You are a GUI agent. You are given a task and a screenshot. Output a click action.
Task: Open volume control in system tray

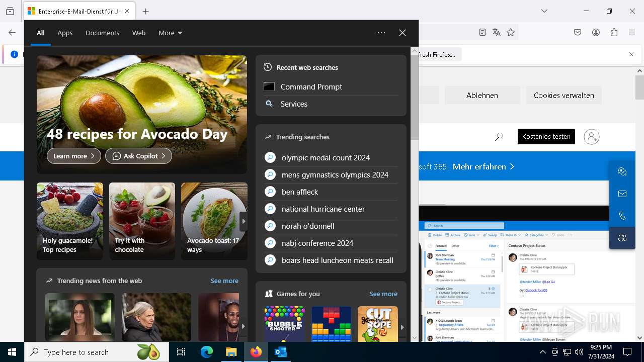pos(579,352)
